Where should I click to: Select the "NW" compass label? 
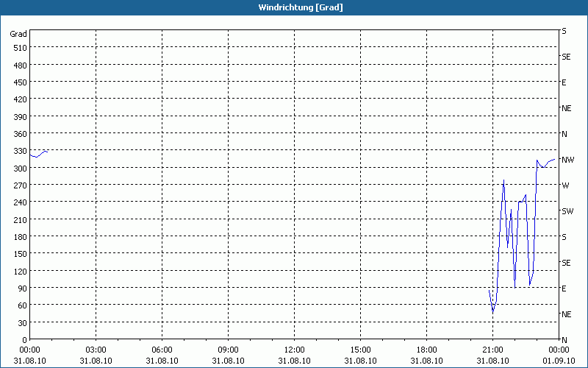567,160
